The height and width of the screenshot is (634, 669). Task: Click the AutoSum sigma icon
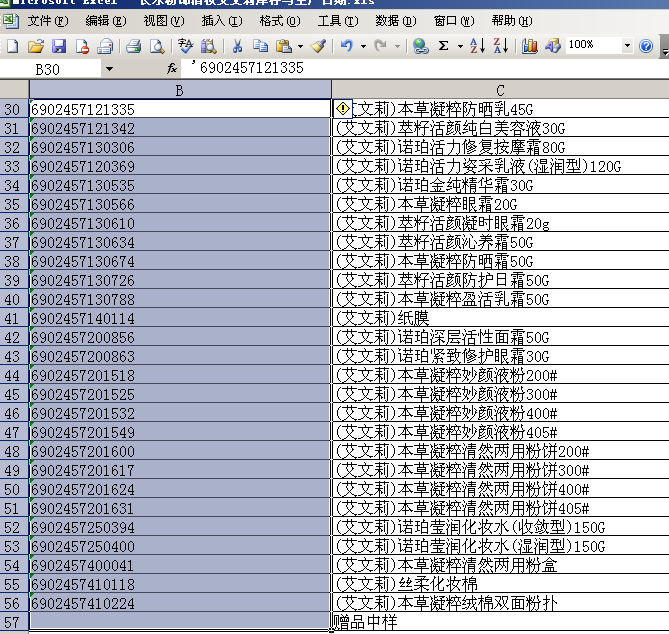click(x=444, y=46)
